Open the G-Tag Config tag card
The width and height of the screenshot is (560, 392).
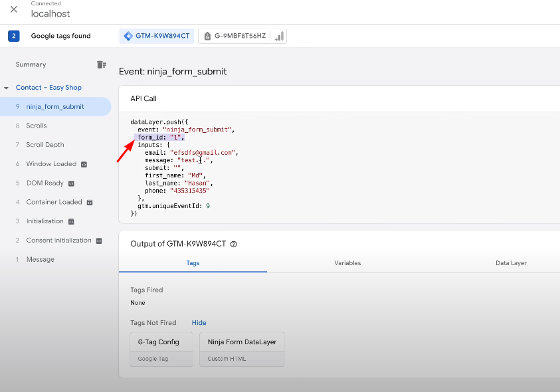click(x=161, y=349)
